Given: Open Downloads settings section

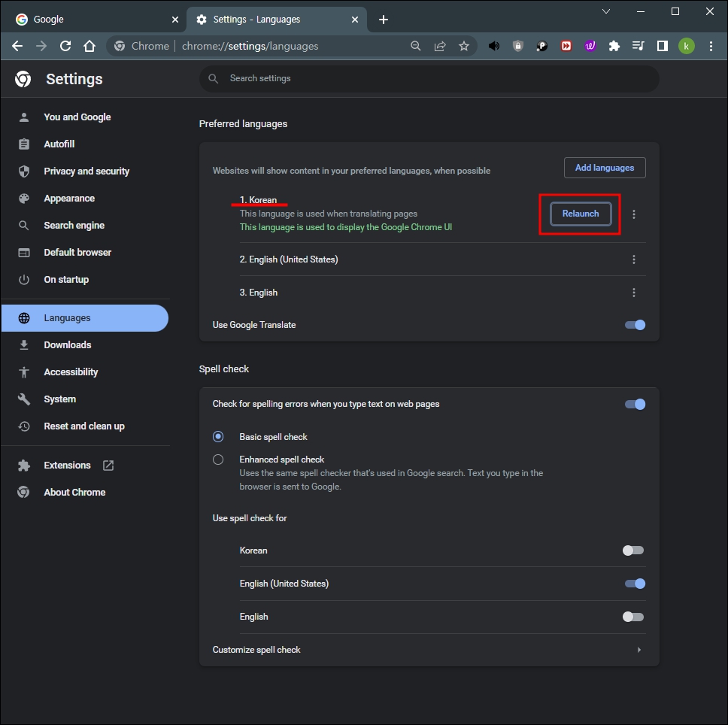Looking at the screenshot, I should (68, 345).
